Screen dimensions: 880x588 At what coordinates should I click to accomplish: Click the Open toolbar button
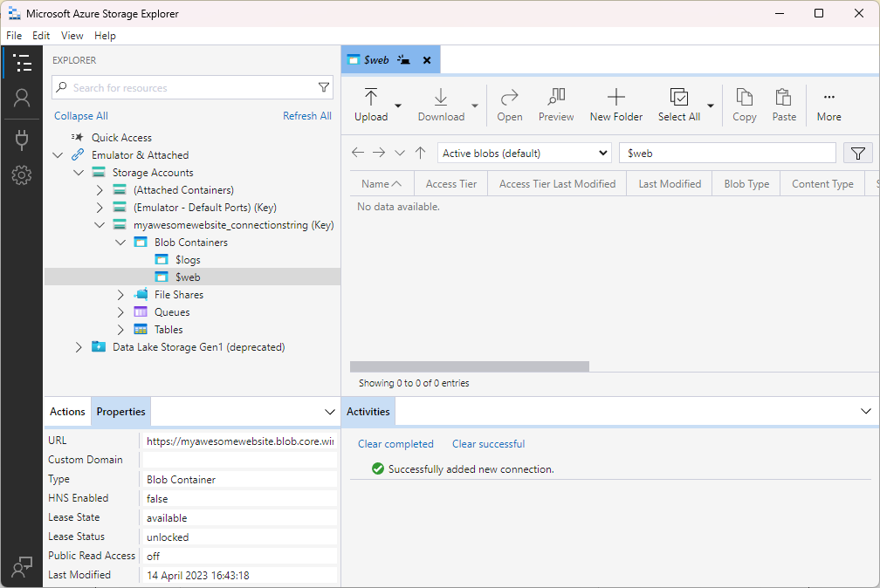pyautogui.click(x=510, y=105)
